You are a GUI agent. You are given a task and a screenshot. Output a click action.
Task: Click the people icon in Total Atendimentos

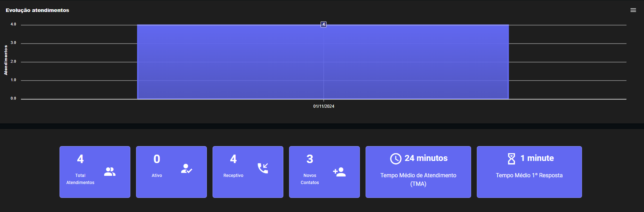(x=109, y=172)
